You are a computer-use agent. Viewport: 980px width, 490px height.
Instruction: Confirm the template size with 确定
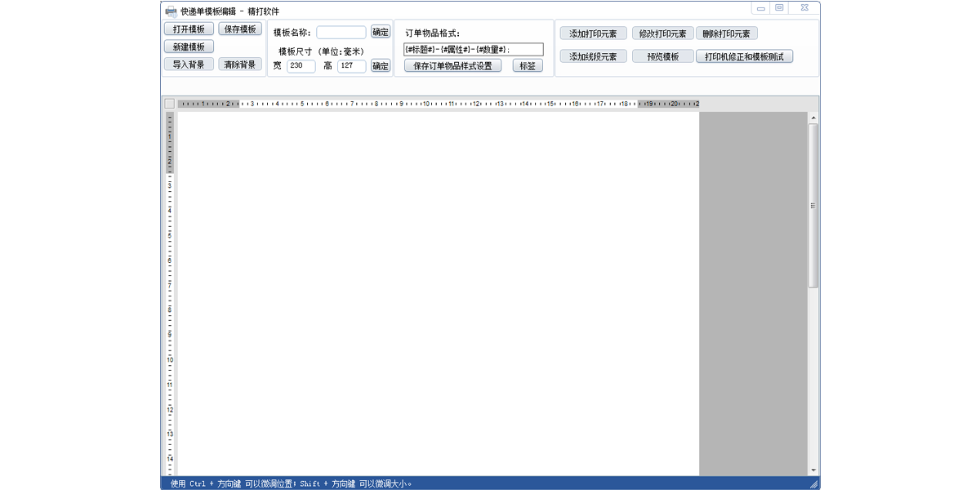(381, 66)
